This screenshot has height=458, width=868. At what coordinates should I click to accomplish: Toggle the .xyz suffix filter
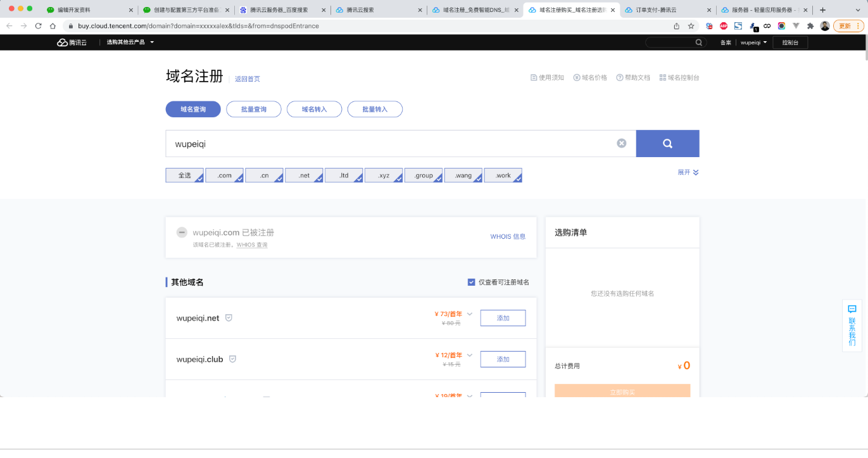point(384,175)
